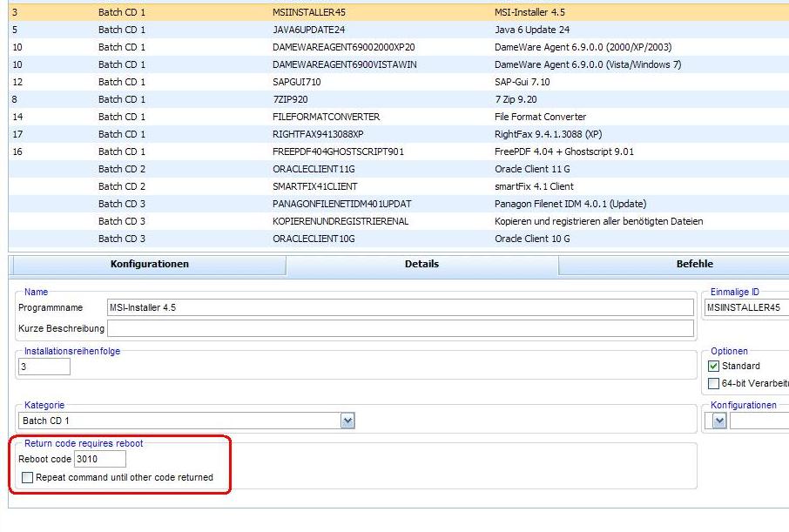Click the Kurze Beschreibung input field
Viewport: 789px width, 532px height.
point(400,328)
